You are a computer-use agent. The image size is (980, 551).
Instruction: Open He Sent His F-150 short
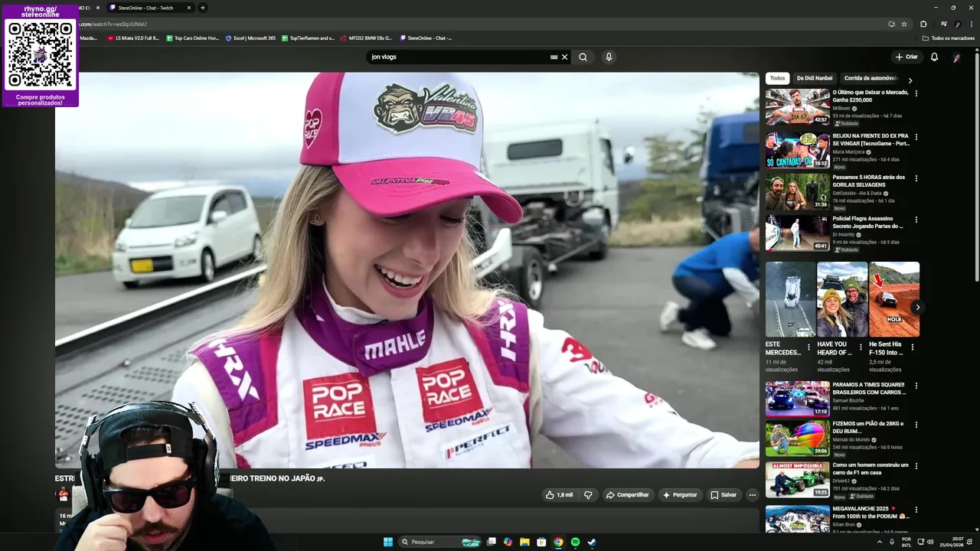click(894, 299)
